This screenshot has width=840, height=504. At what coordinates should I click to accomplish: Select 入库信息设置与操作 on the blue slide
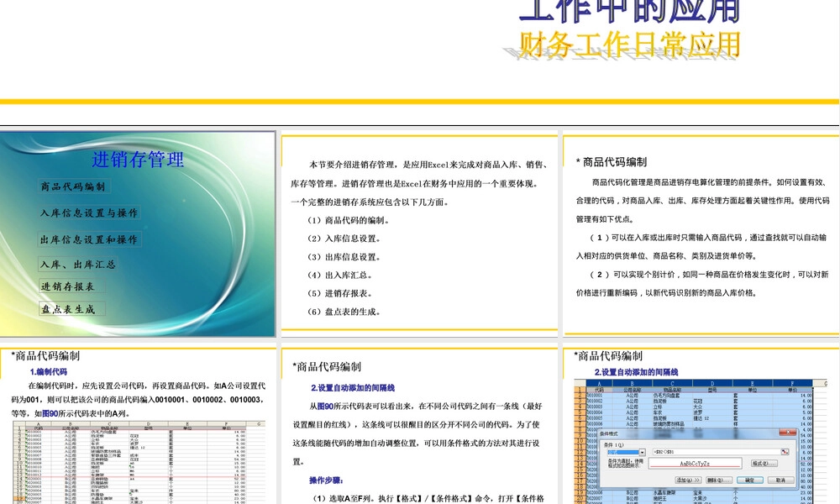[x=89, y=213]
